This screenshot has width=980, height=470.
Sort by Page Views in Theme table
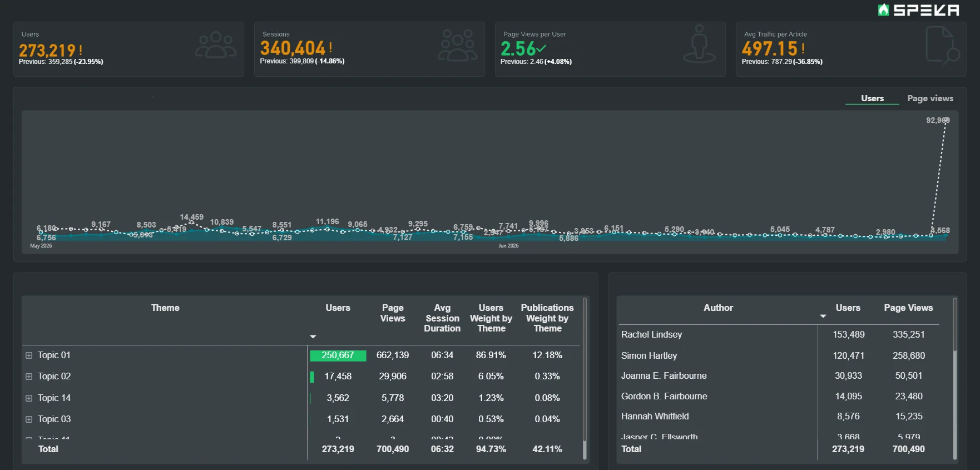(x=393, y=313)
